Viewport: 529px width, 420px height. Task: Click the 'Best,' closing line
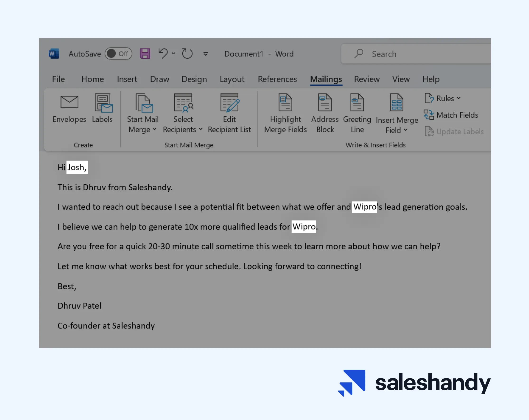(67, 286)
